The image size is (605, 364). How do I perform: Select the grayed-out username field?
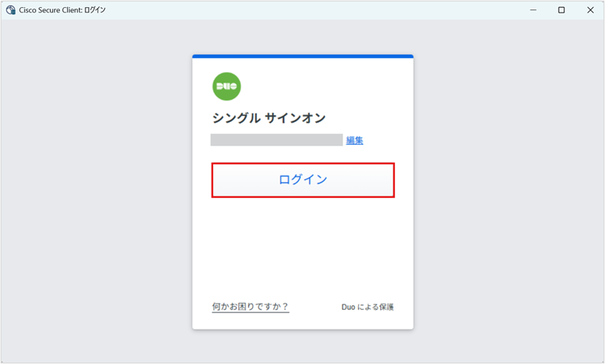coord(277,140)
